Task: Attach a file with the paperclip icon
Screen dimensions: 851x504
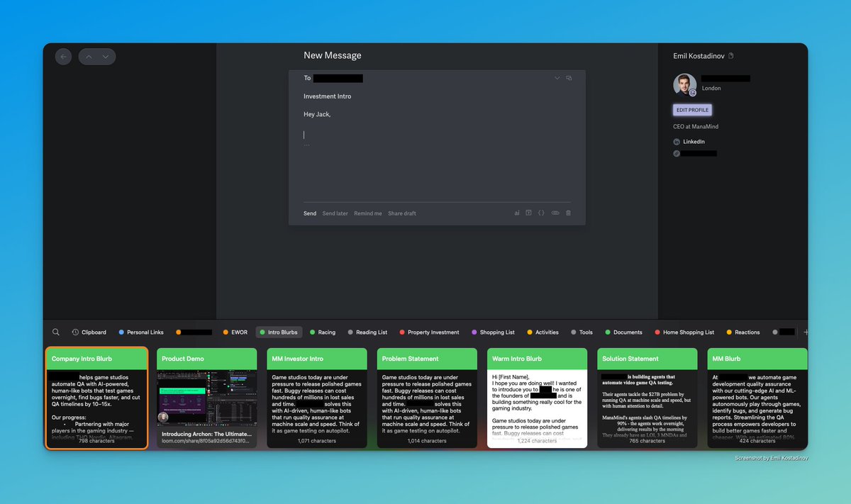Action: click(x=555, y=213)
